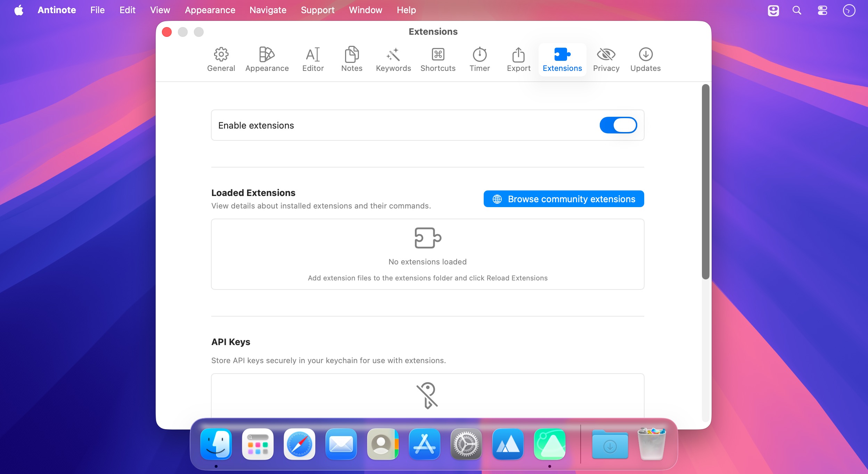Switch to the Export settings tab
The height and width of the screenshot is (474, 868).
518,59
